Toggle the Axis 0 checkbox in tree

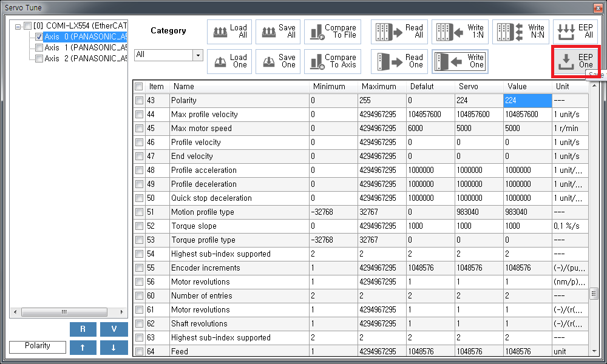[39, 36]
